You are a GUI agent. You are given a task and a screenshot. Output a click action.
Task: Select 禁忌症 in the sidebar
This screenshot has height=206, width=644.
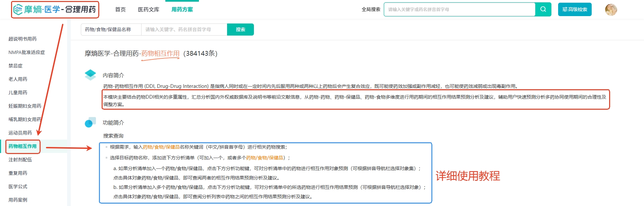(x=15, y=66)
